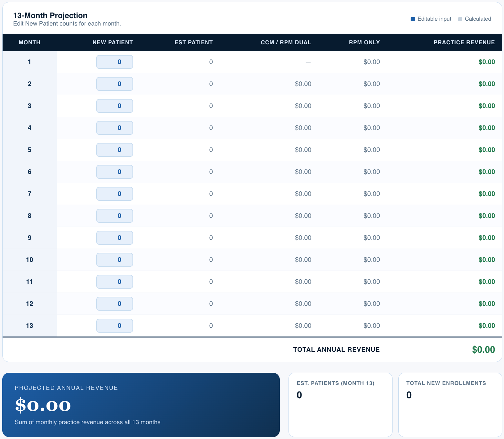Click month 7 RPM Only value
Viewport: 504px width, 439px height.
372,194
